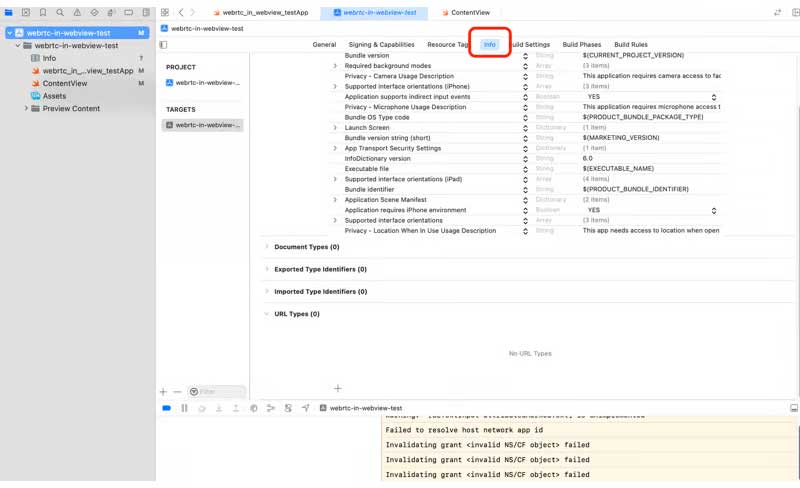800x488 pixels.
Task: Hide the project and targets list sidebar
Action: [163, 44]
